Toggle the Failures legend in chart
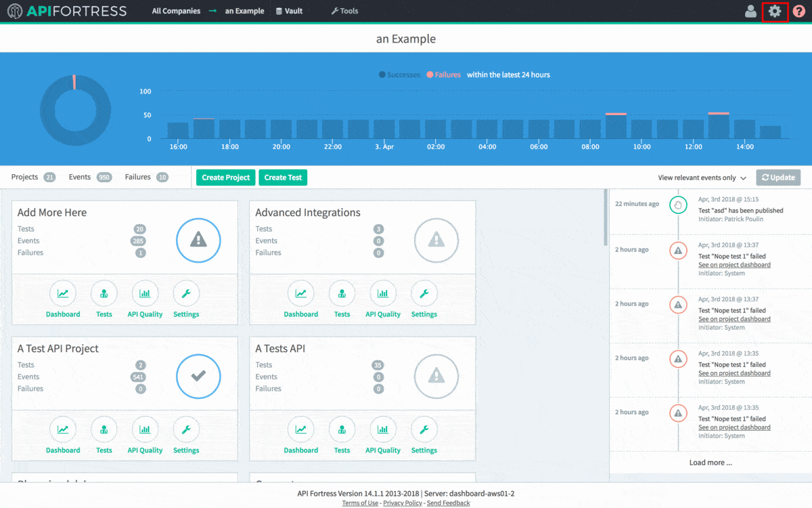 tap(444, 75)
